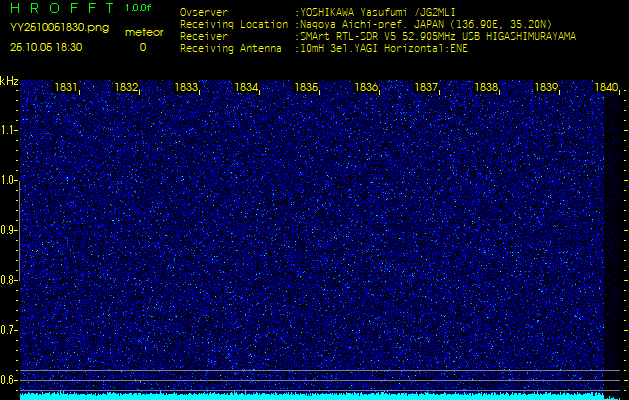Click the 1837 time marker

pyautogui.click(x=426, y=88)
